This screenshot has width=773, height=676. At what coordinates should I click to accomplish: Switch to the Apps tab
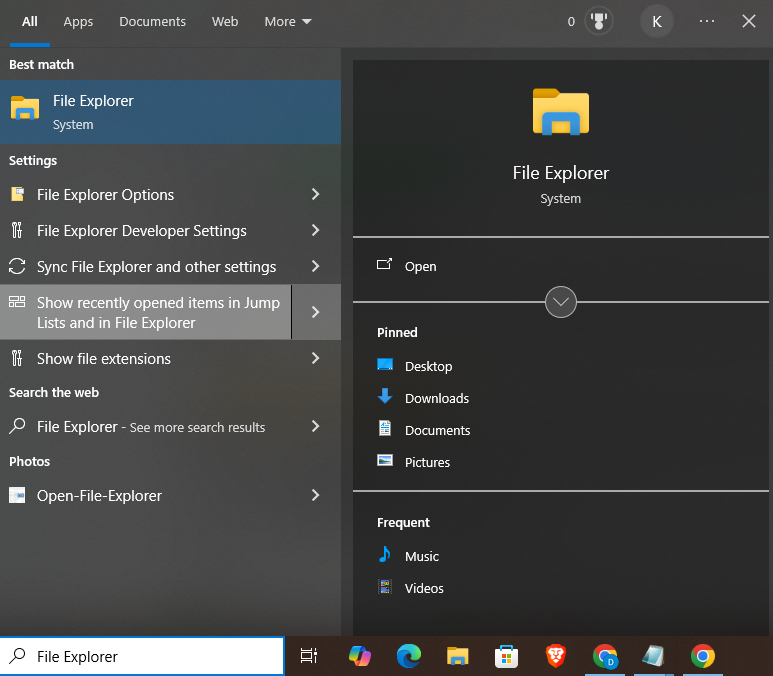[x=78, y=21]
